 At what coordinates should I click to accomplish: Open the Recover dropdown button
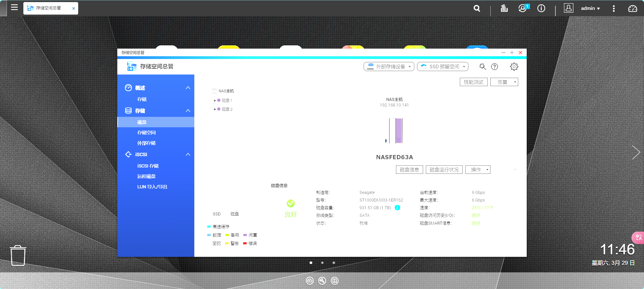504,82
